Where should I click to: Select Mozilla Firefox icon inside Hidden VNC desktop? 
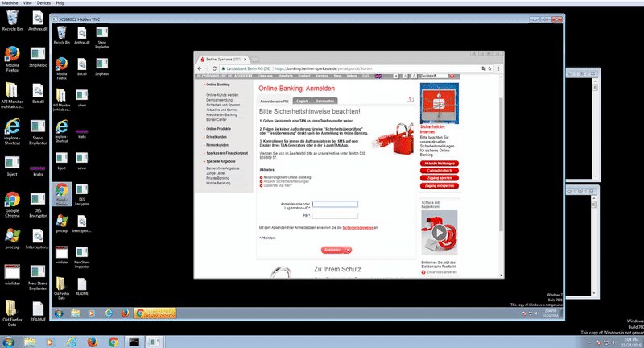[x=62, y=68]
